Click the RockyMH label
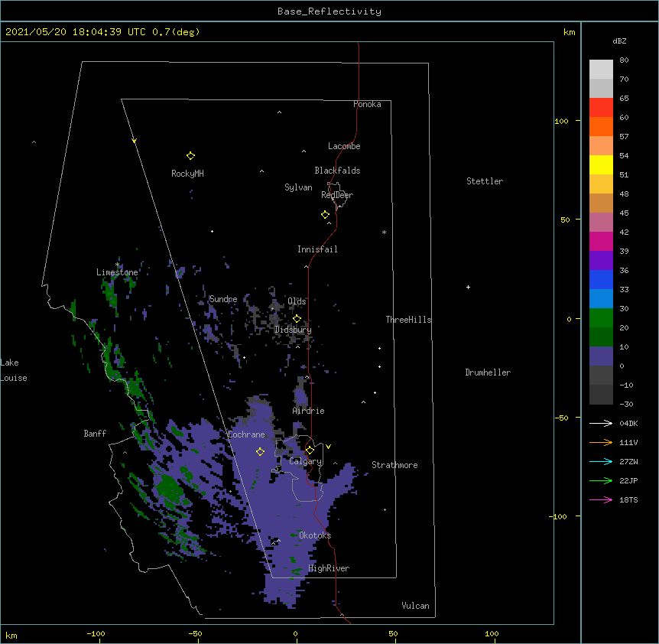 (187, 174)
